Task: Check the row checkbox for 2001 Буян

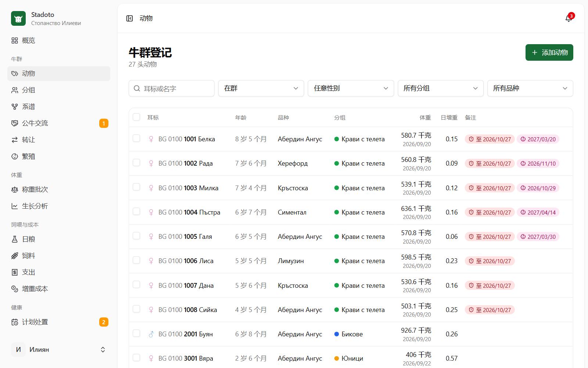Action: click(136, 333)
